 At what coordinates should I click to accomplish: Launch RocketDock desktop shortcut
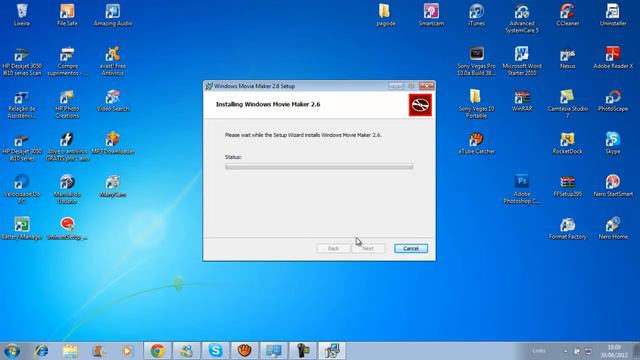pyautogui.click(x=567, y=143)
